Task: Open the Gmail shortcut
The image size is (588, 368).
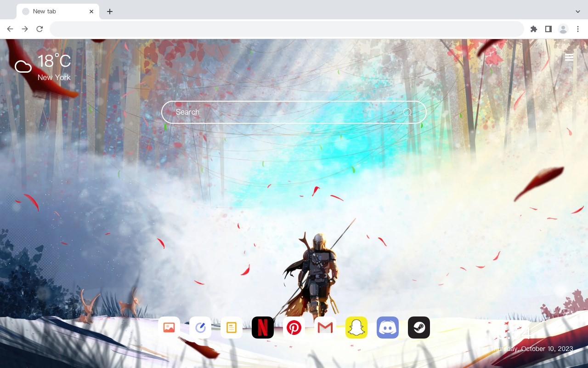Action: click(325, 328)
